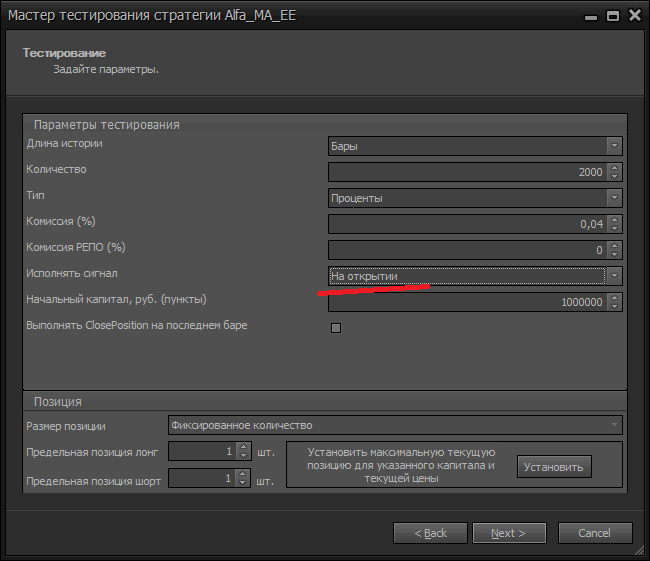Go to next step with Next button
This screenshot has width=650, height=561.
click(x=509, y=533)
